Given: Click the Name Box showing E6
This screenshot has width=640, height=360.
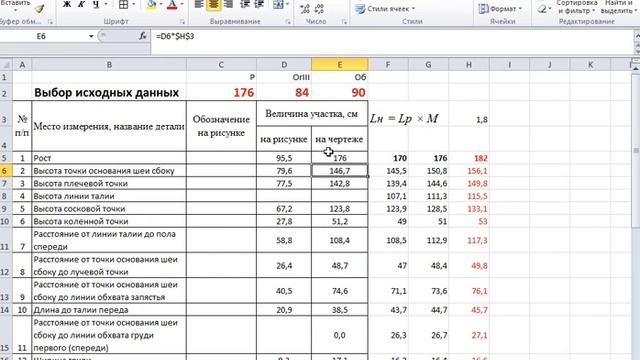Looking at the screenshot, I should (x=41, y=36).
